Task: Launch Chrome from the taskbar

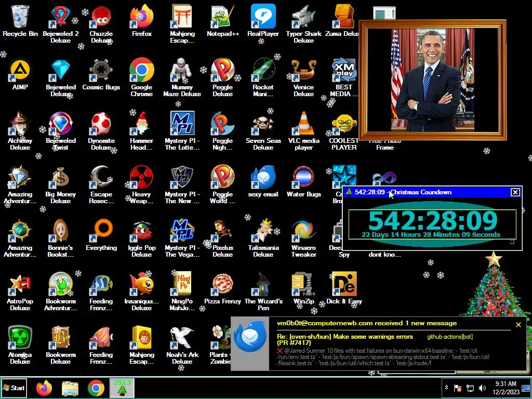Action: tap(96, 388)
